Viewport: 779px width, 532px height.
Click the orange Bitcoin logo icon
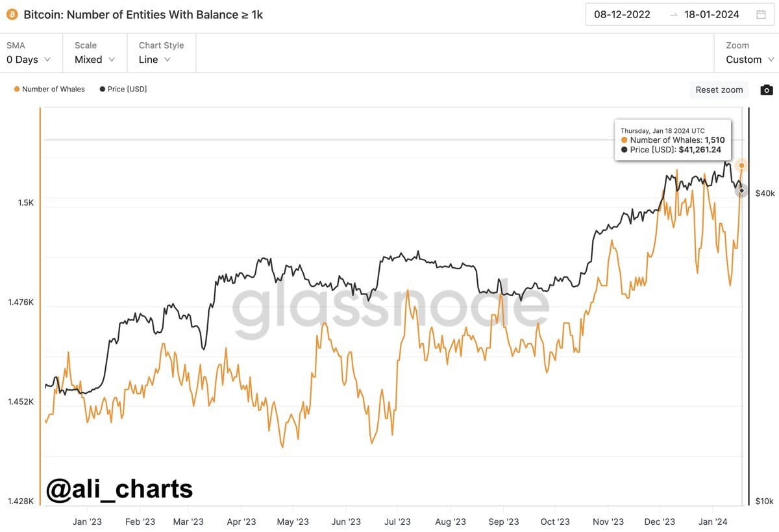click(12, 14)
